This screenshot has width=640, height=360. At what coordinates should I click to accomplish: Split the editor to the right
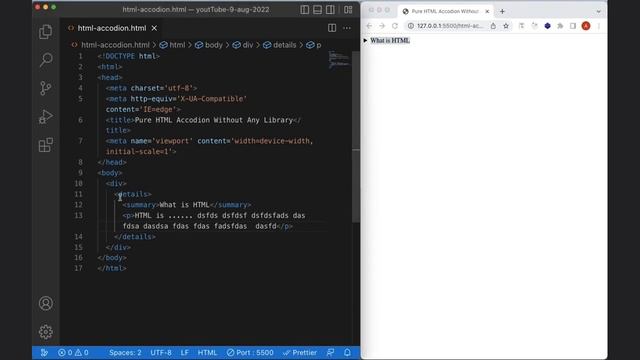coord(332,28)
